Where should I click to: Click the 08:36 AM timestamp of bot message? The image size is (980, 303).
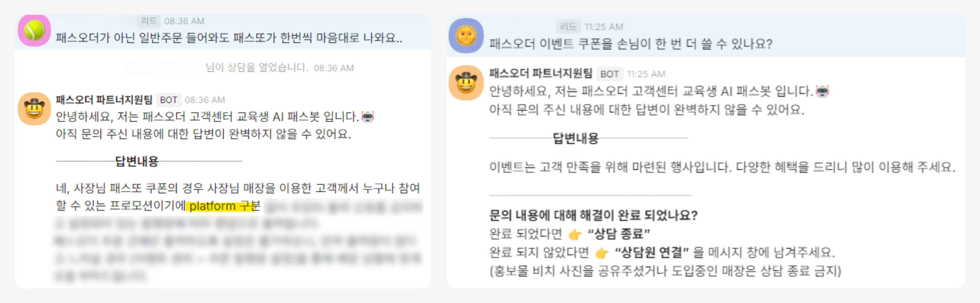[x=205, y=100]
